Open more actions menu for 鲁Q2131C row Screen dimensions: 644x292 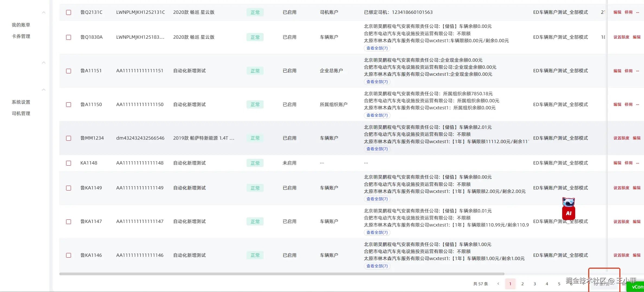pos(637,12)
